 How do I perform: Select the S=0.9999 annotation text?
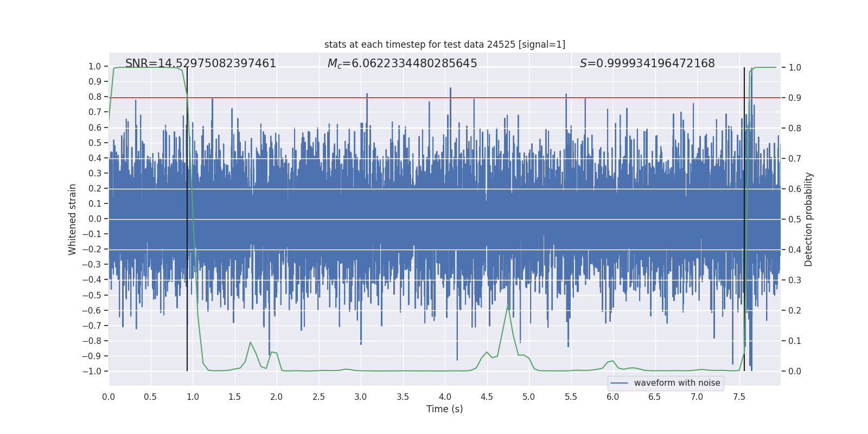(647, 63)
